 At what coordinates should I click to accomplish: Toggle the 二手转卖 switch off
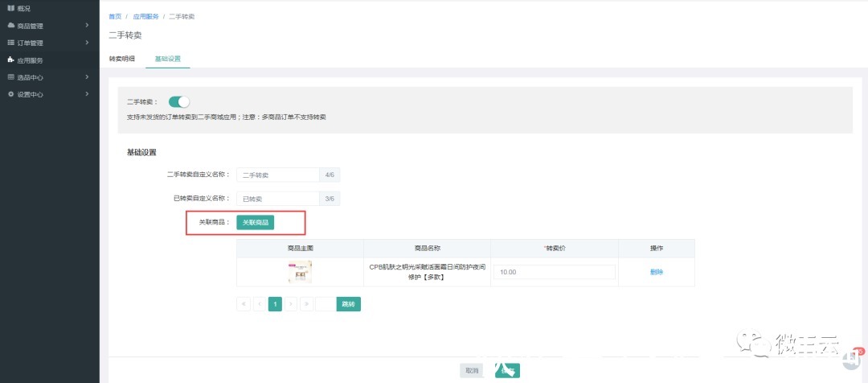tap(178, 102)
